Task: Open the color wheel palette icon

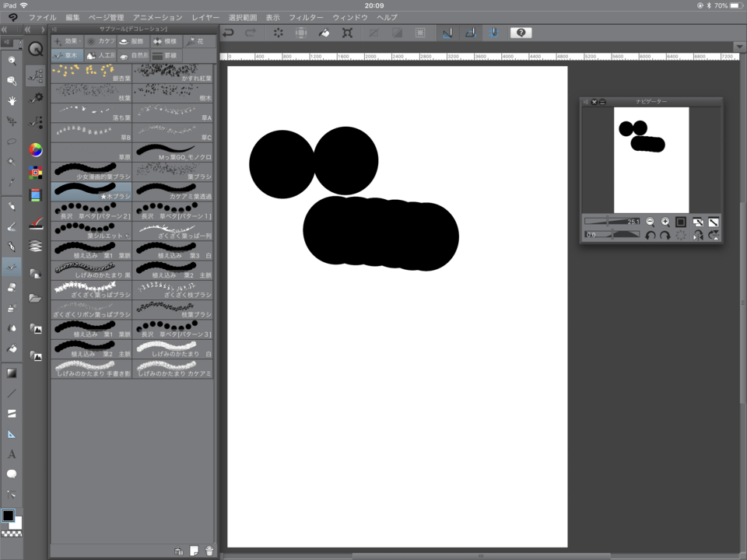Action: (35, 149)
